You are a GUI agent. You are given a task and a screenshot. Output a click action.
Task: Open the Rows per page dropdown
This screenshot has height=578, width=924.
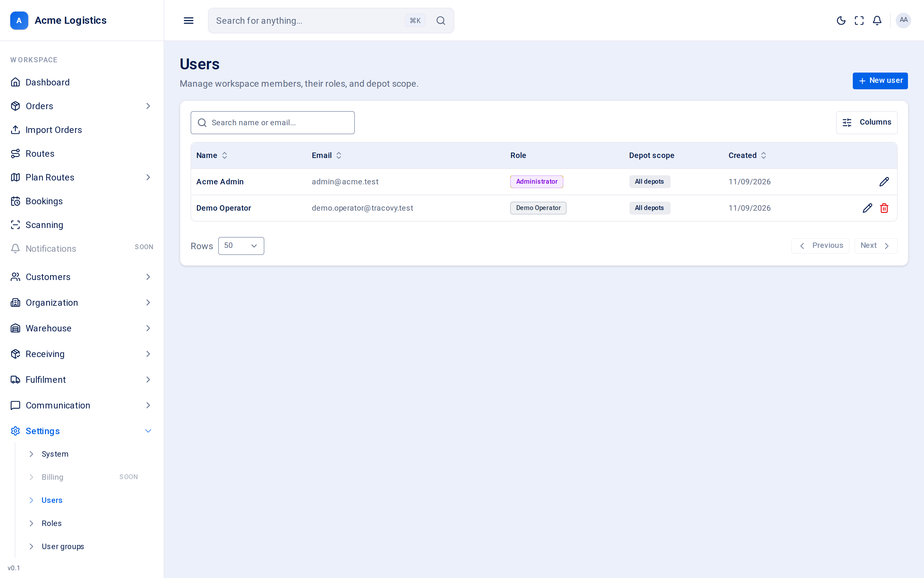tap(241, 246)
